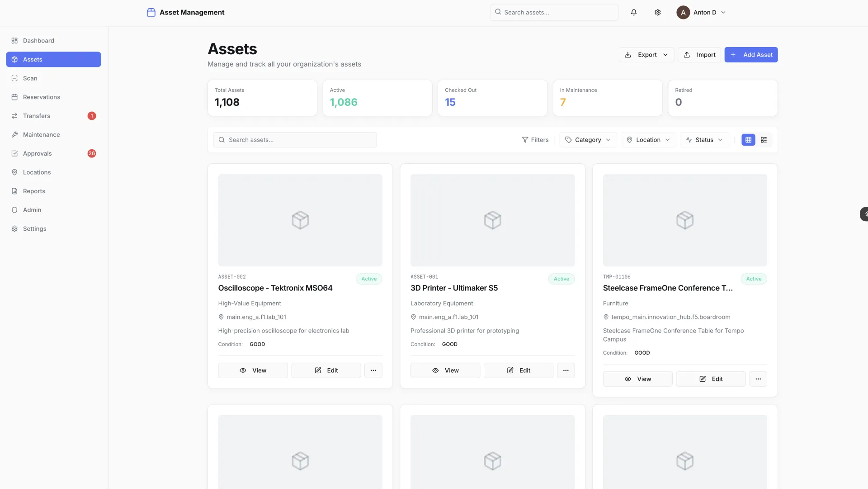Open the Anton D account menu
The height and width of the screenshot is (489, 868).
coord(701,12)
